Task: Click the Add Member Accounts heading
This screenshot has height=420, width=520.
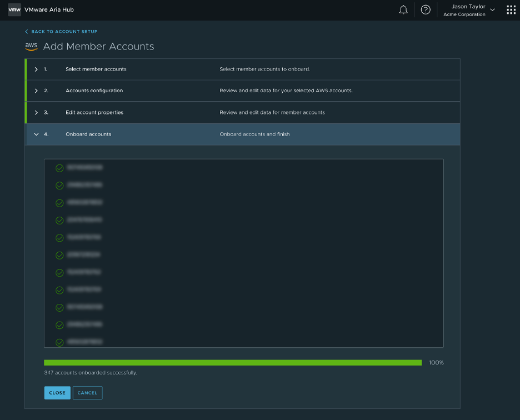Action: click(x=98, y=47)
